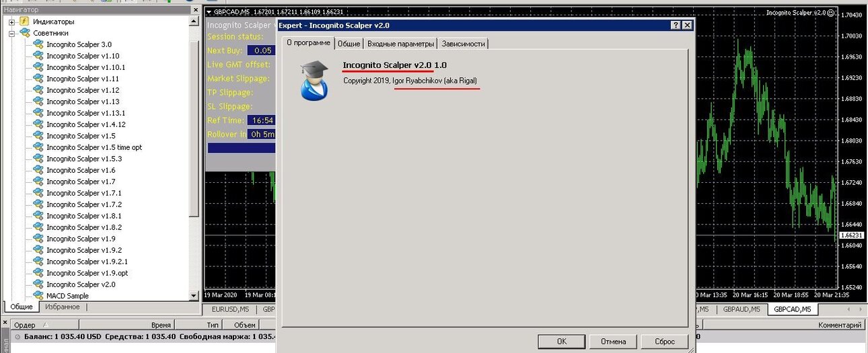Image resolution: width=868 pixels, height=353 pixels.
Task: Click the Баланс 1 035.40 USD text
Action: click(x=63, y=336)
